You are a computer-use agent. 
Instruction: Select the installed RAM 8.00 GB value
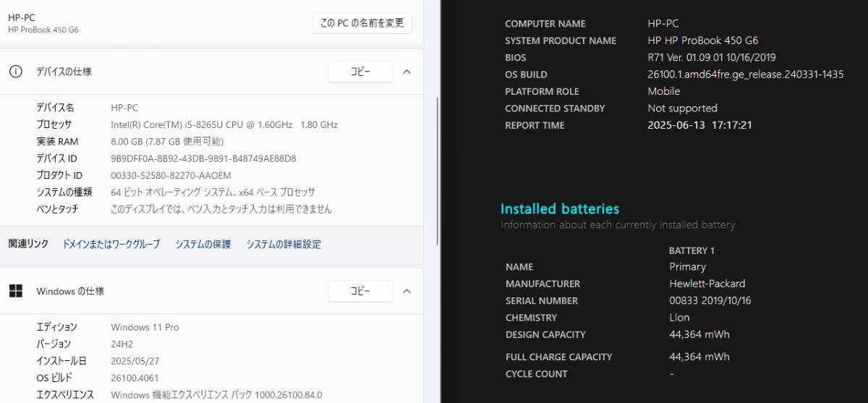pyautogui.click(x=167, y=141)
